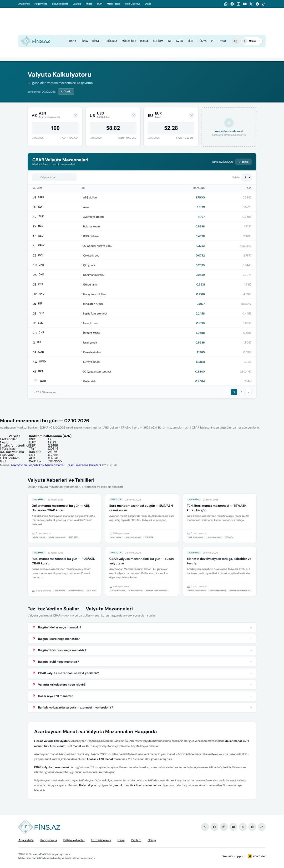Screen dimensions: 284x868
Task: Click the footer Facebook icon
Action: pos(214,827)
